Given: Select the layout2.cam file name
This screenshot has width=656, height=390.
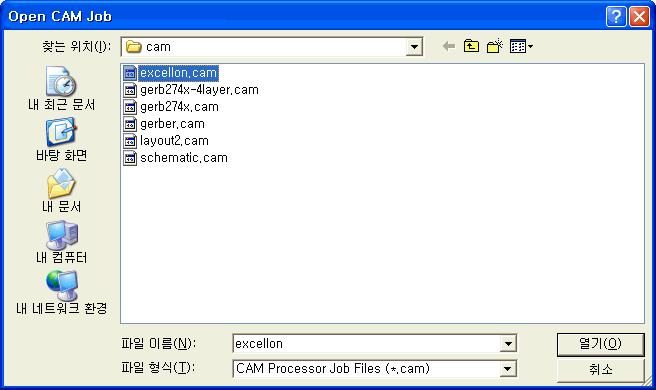Looking at the screenshot, I should (x=174, y=141).
